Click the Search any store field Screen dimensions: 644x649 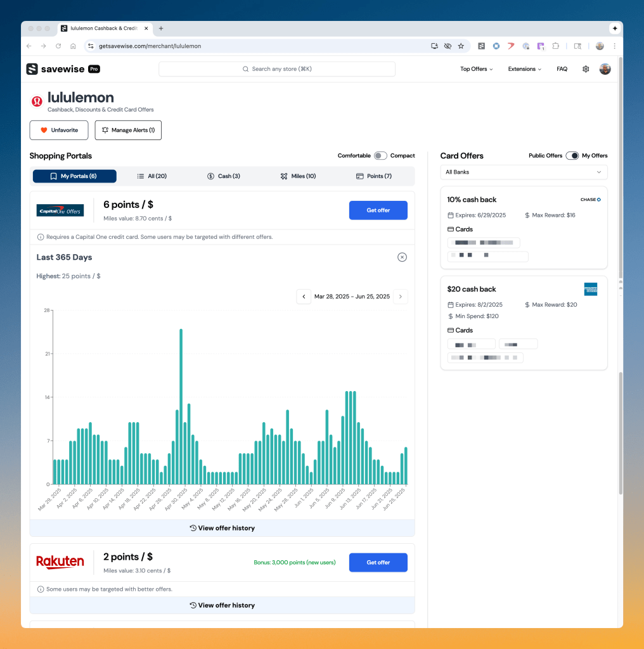point(277,69)
